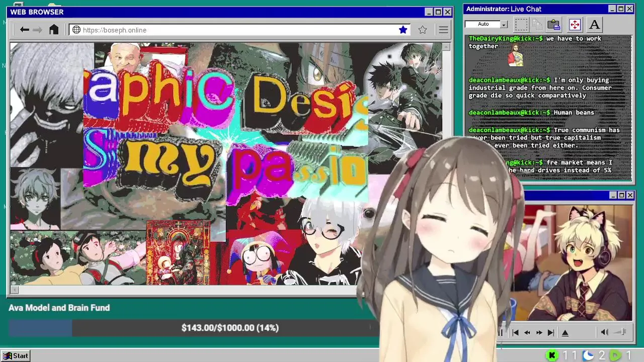The image size is (644, 362).
Task: Click the blue crescent tray icon
Action: (588, 355)
